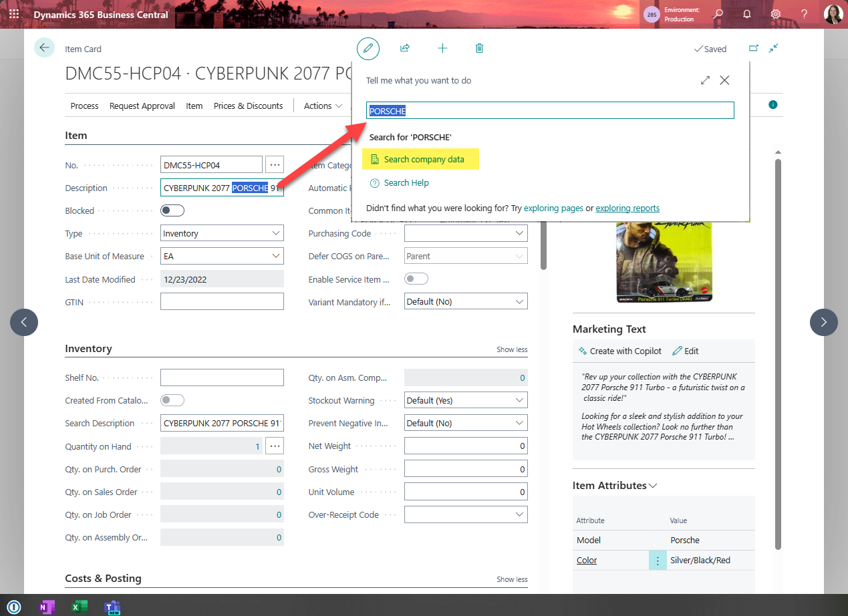
Task: Open the notifications bell
Action: coord(746,14)
